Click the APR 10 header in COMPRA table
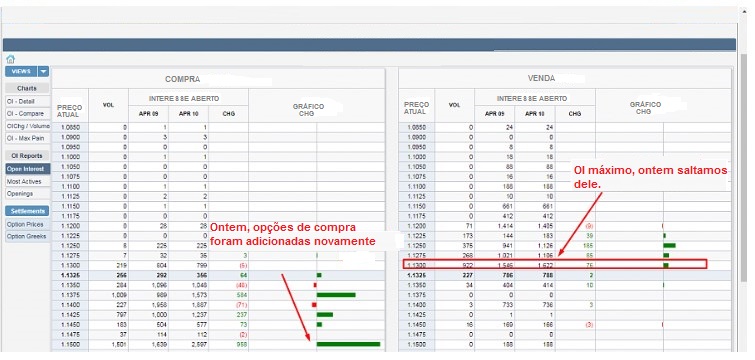The width and height of the screenshot is (755, 360). tap(188, 114)
